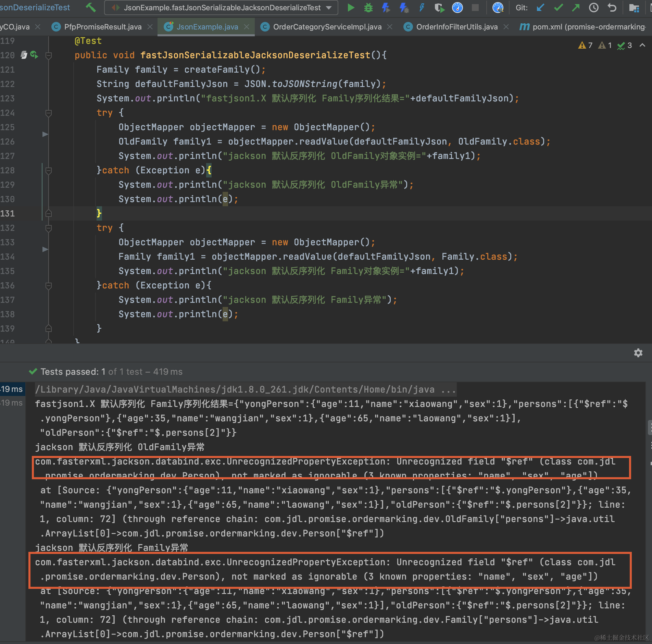652x644 pixels.
Task: Open Project Structure folder icon
Action: (x=634, y=7)
